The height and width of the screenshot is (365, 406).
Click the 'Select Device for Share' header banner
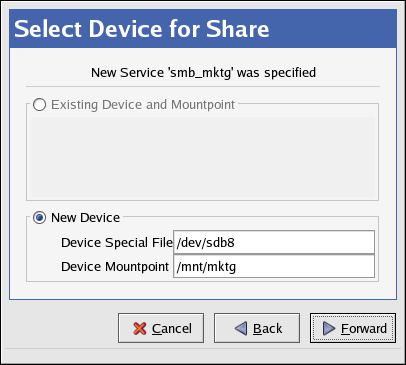[x=203, y=29]
